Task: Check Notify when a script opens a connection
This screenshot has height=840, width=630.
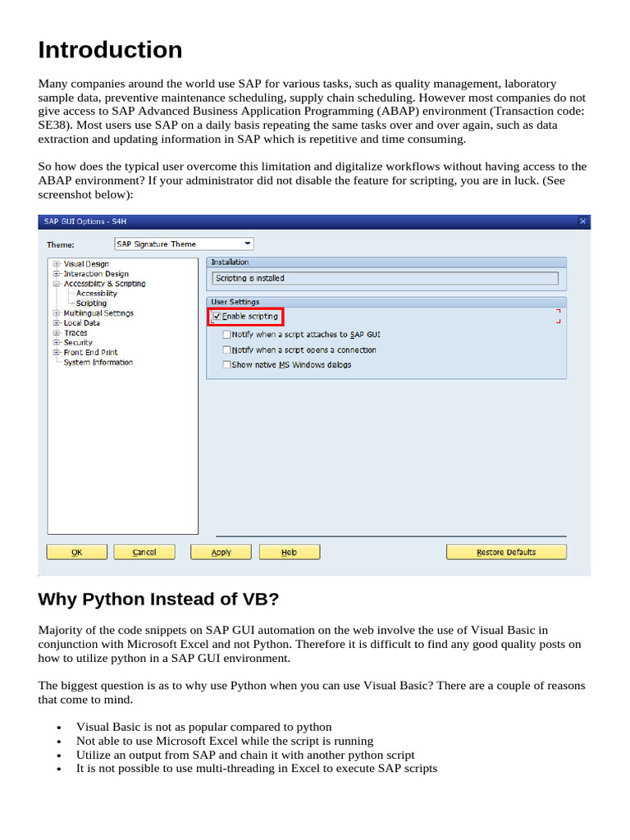Action: [226, 349]
